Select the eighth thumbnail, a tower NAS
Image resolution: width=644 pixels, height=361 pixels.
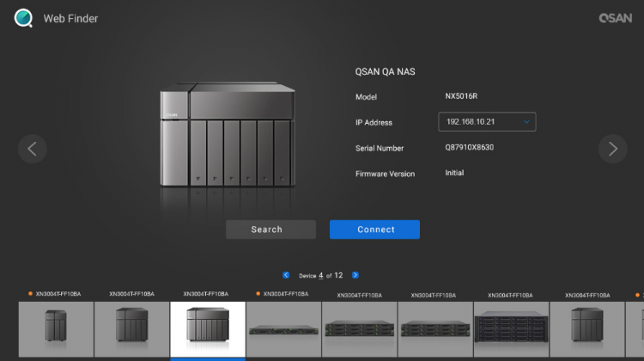coord(586,328)
